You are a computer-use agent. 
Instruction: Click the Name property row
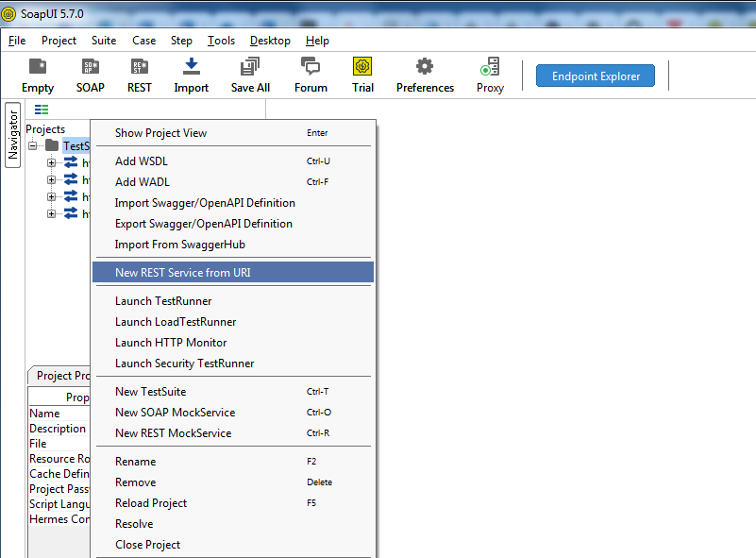[x=59, y=414]
